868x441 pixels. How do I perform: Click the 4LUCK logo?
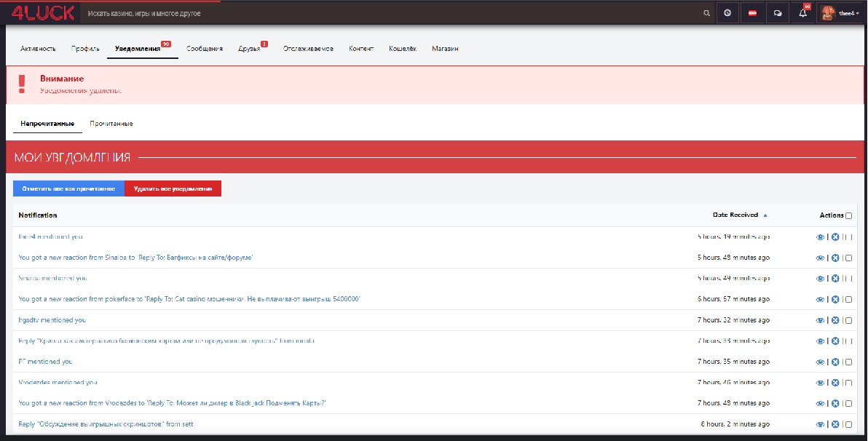(x=38, y=12)
